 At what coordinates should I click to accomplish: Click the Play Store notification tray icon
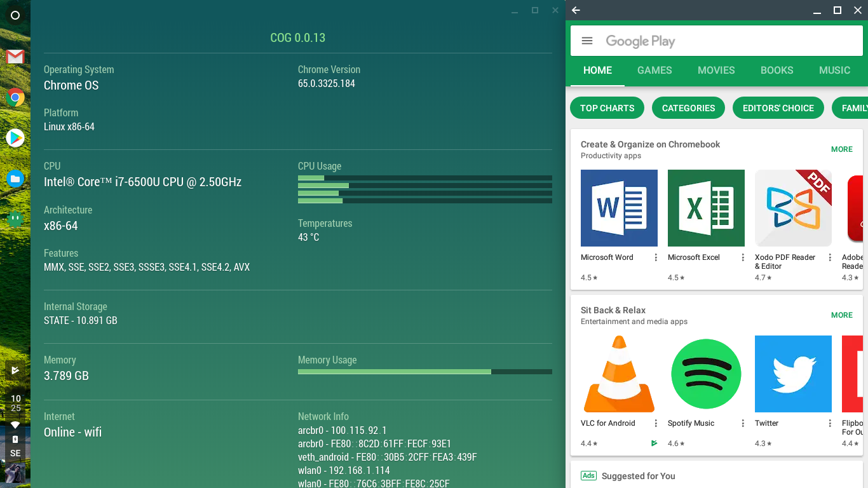(x=15, y=370)
